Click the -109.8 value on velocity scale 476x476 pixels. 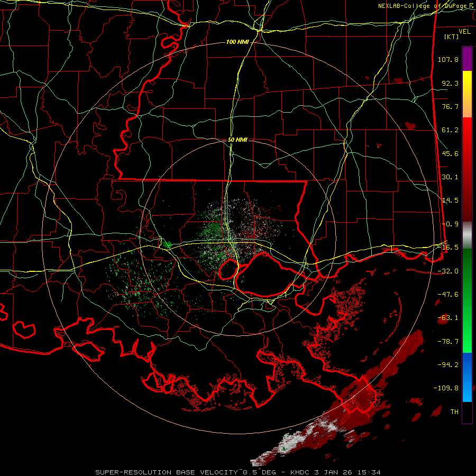[x=446, y=388]
